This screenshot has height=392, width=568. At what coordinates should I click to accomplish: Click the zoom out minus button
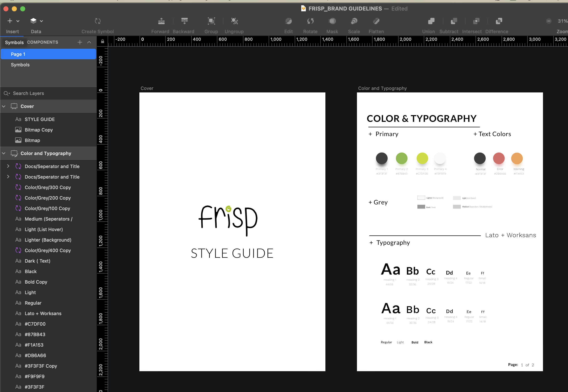(549, 21)
